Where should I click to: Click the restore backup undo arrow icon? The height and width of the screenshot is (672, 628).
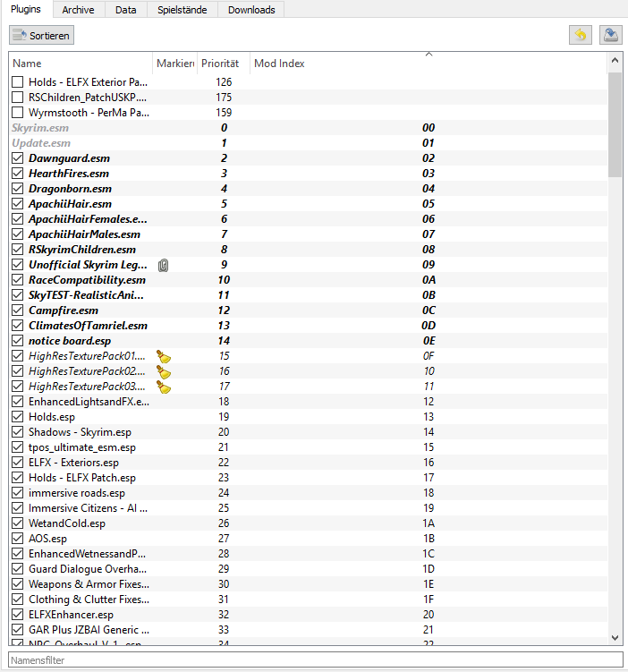click(x=580, y=35)
